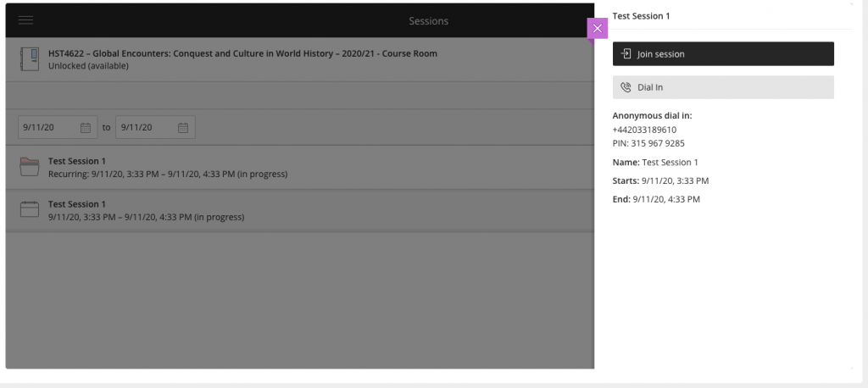Click the phone icon on Dial In
Viewport: 868px width, 388px height.
click(x=626, y=87)
